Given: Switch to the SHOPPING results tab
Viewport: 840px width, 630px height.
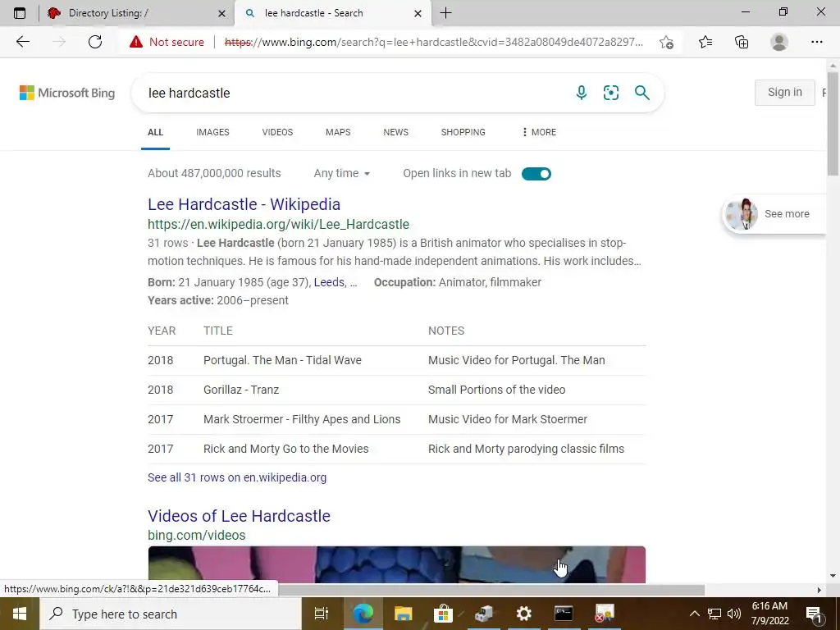Looking at the screenshot, I should point(463,132).
